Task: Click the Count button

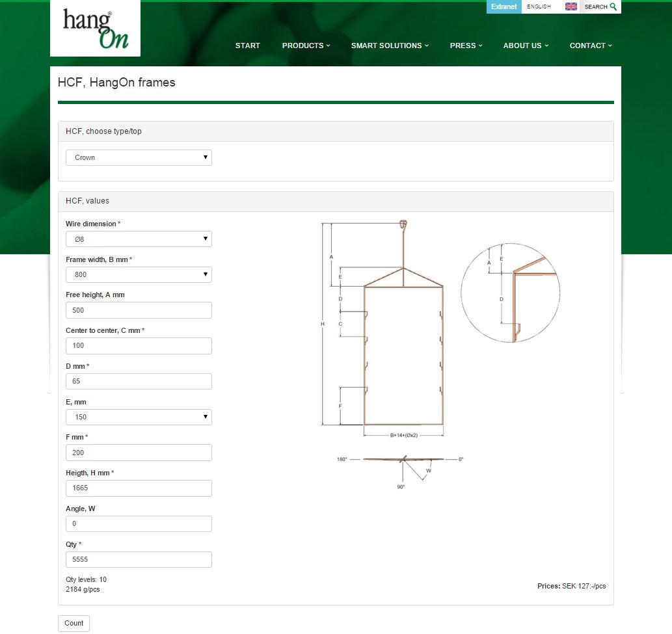Action: pyautogui.click(x=74, y=623)
